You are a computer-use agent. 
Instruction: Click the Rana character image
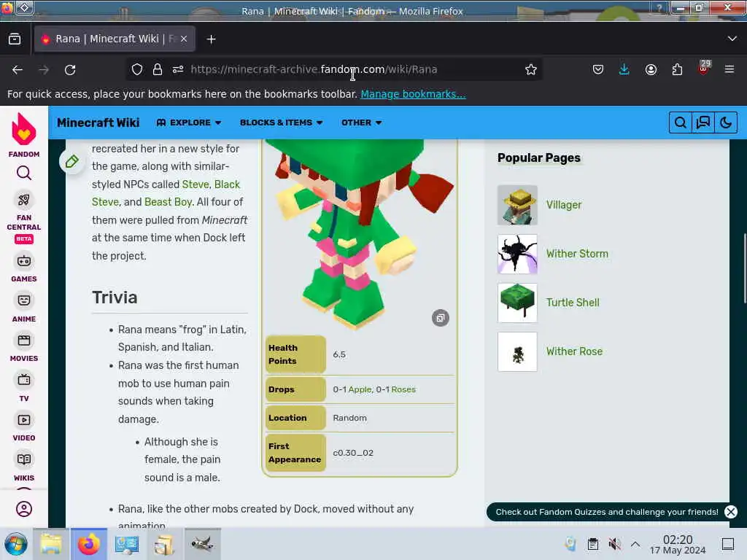point(360,233)
